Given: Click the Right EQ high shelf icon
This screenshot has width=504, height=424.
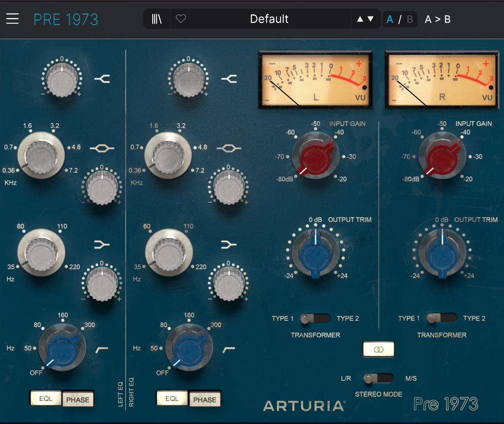Looking at the screenshot, I should point(229,79).
